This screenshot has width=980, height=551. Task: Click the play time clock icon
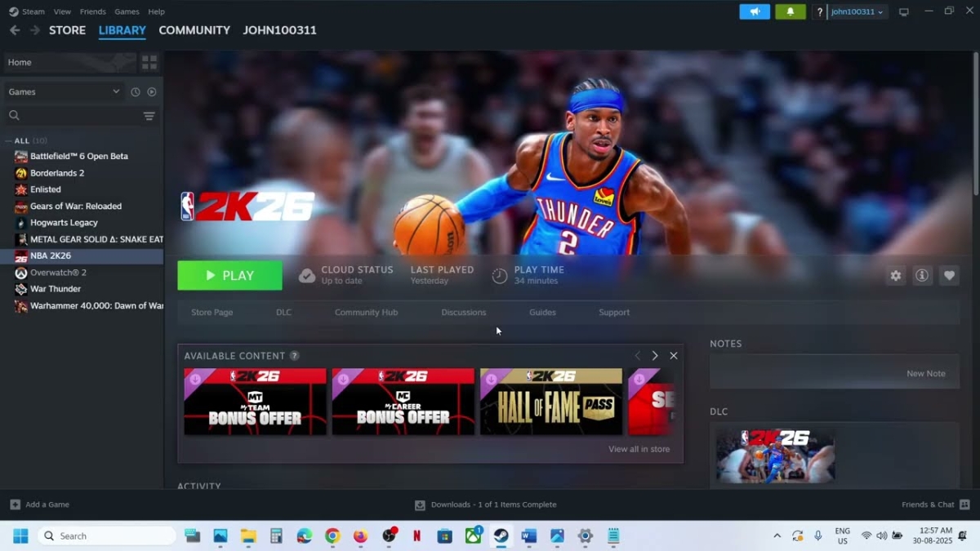pyautogui.click(x=500, y=276)
